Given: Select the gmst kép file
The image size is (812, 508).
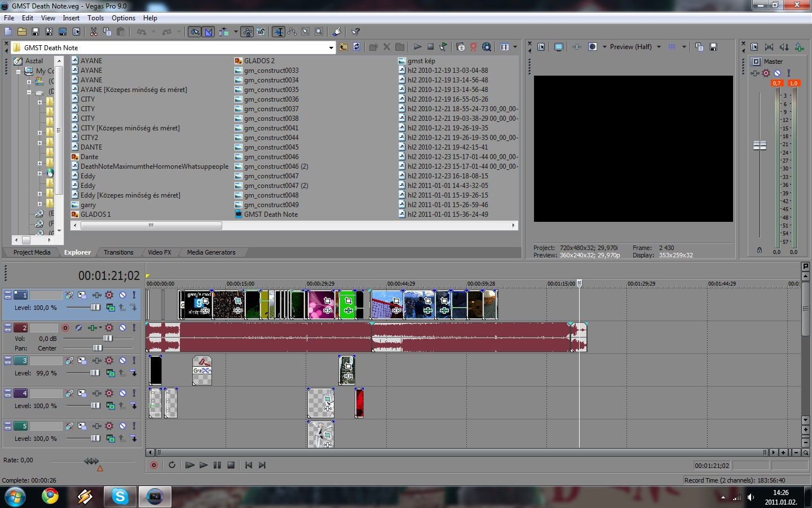Looking at the screenshot, I should coord(421,61).
